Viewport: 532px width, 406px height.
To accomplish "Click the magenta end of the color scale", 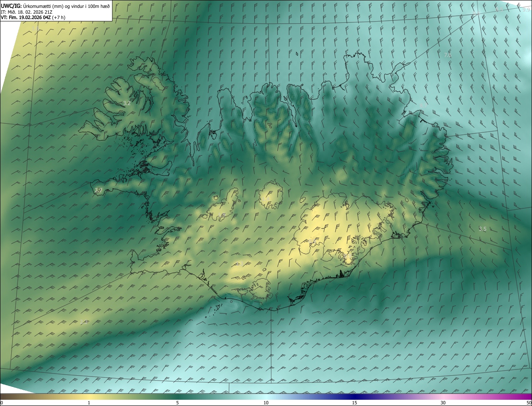I will 524,396.
